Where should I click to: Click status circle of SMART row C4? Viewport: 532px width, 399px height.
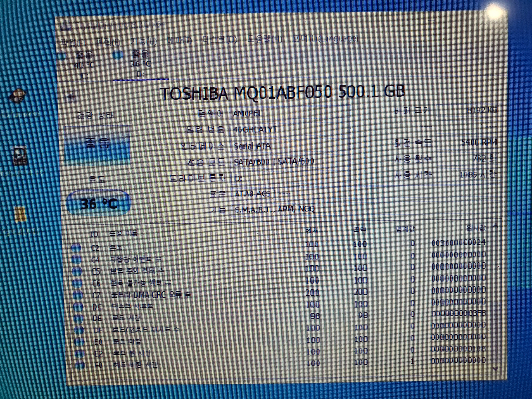tap(77, 260)
